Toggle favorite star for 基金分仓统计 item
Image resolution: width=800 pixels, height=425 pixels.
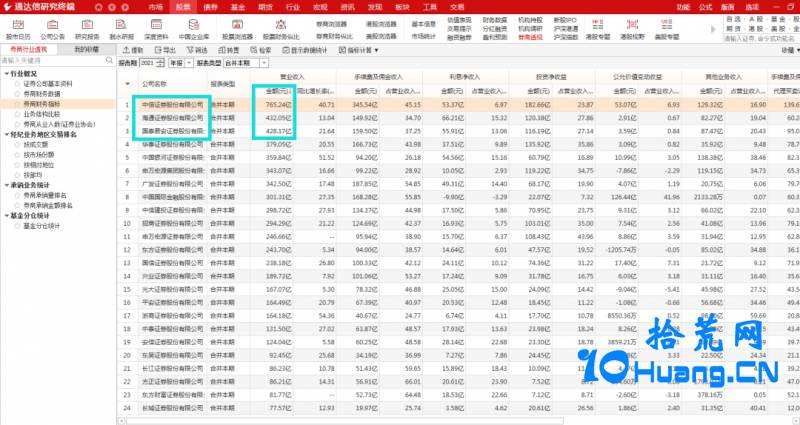click(18, 226)
